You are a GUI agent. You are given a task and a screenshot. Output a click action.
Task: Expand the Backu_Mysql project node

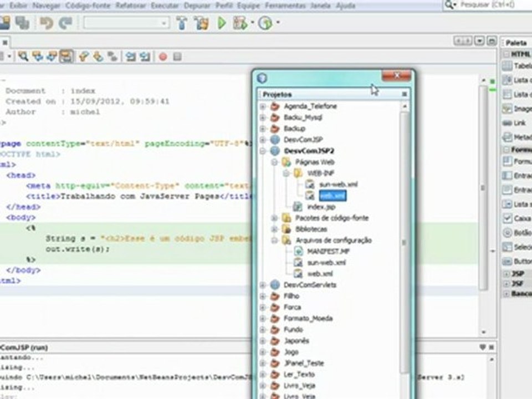[263, 117]
